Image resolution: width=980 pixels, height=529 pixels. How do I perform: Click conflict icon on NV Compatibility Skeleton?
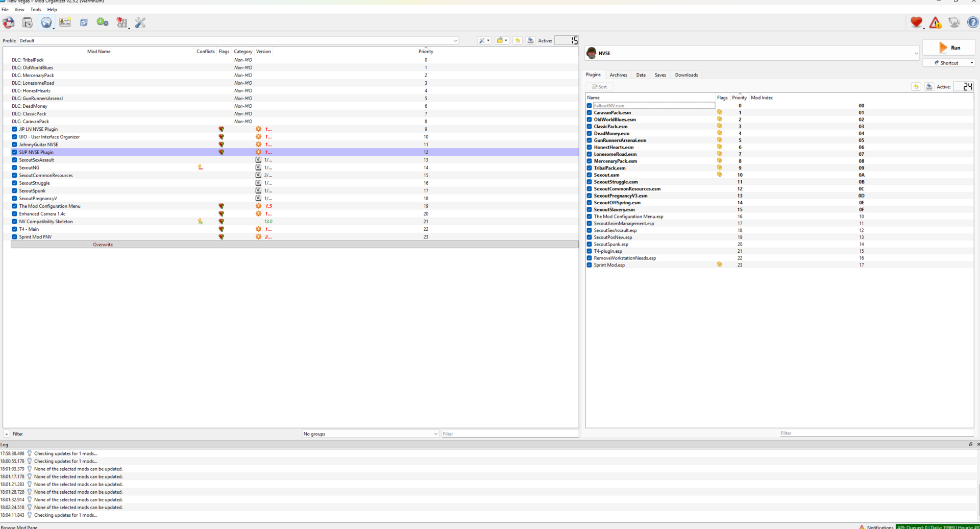[200, 222]
